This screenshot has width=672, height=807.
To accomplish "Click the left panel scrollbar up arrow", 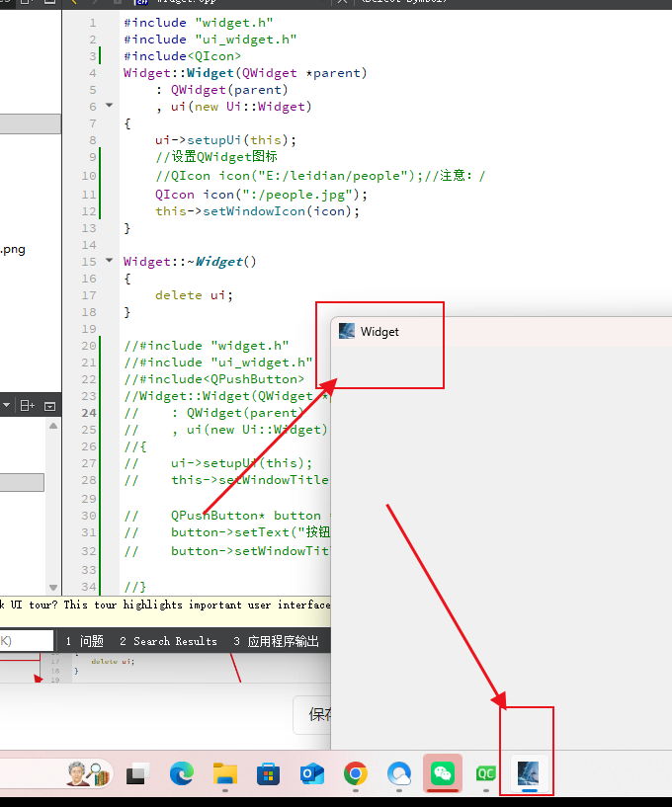I will (x=53, y=426).
